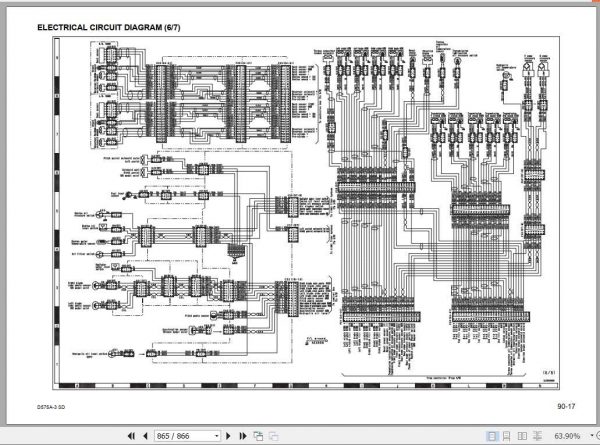Click the 63.90% zoom value
This screenshot has width=600, height=445.
[x=567, y=436]
